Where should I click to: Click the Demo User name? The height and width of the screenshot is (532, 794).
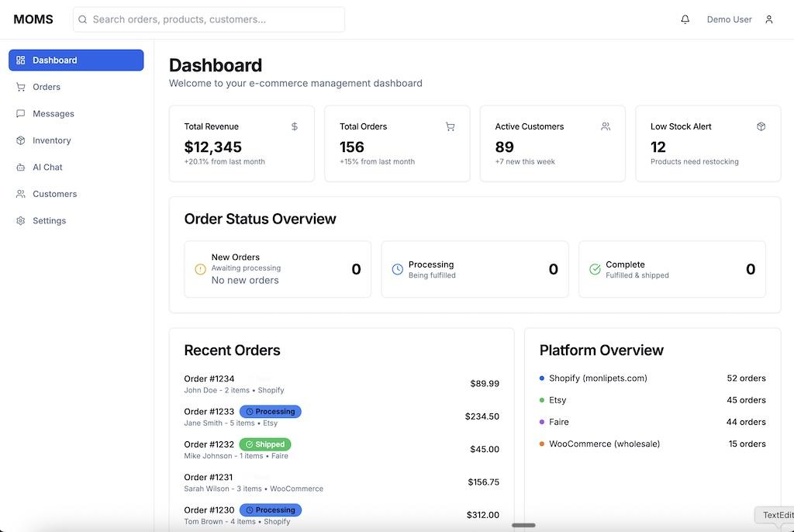(x=729, y=19)
